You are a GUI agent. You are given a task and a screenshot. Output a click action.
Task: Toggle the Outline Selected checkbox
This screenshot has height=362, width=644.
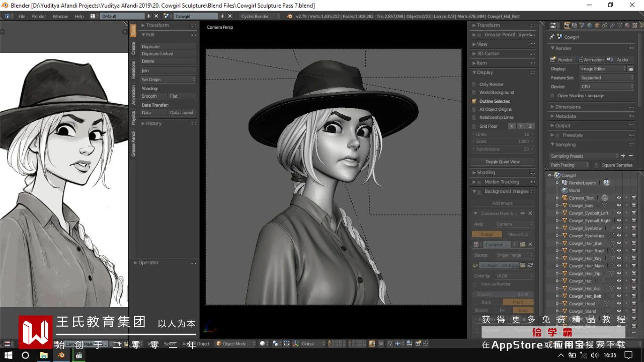(x=474, y=101)
